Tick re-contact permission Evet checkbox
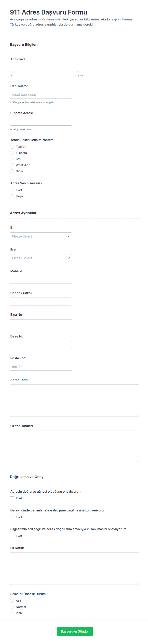Screen dimensions: 148x644 [x=12, y=517]
